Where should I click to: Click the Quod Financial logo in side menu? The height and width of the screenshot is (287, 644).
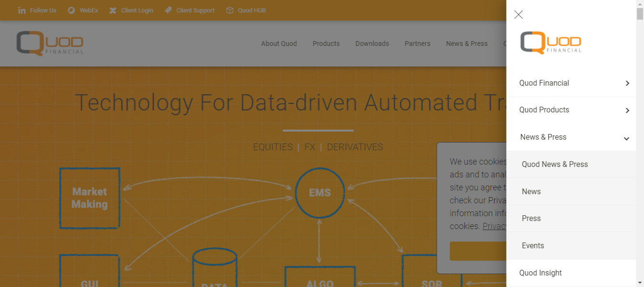[551, 43]
